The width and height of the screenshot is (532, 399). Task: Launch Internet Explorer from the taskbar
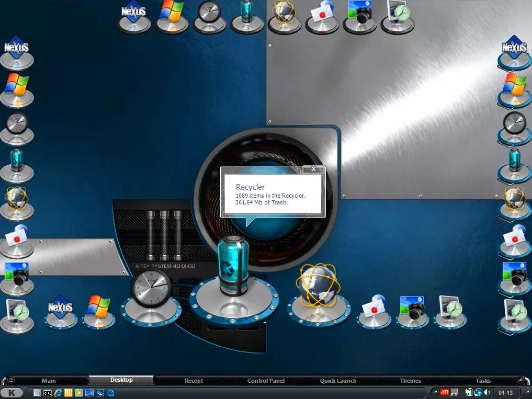58,393
